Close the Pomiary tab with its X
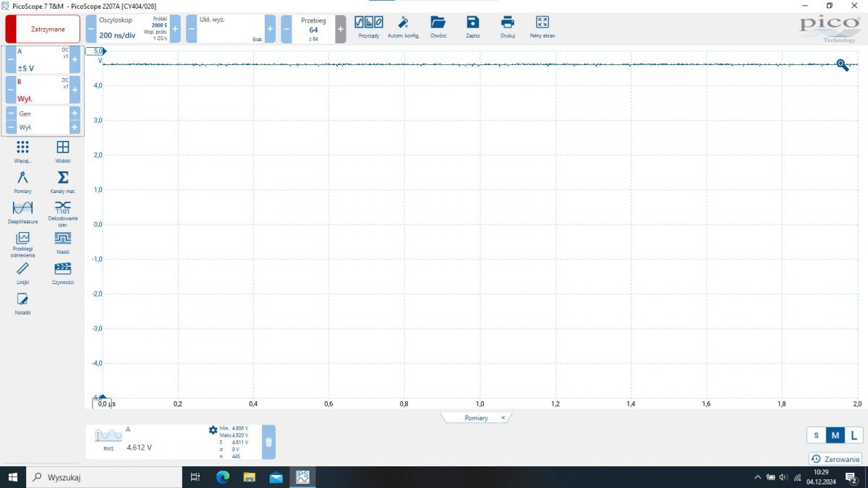The image size is (868, 488). [x=503, y=418]
